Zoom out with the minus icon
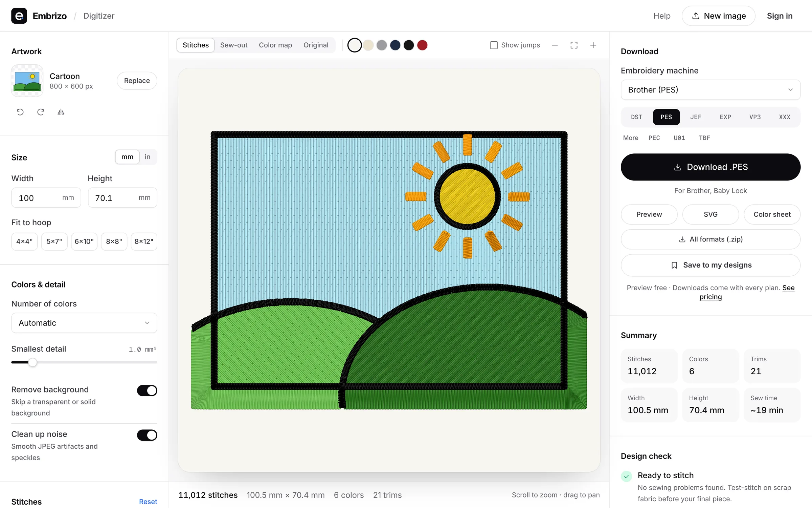Viewport: 812px width, 508px height. point(555,45)
